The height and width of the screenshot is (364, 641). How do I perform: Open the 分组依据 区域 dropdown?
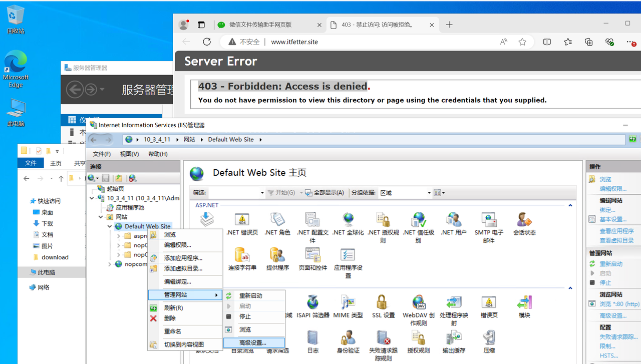pyautogui.click(x=429, y=193)
